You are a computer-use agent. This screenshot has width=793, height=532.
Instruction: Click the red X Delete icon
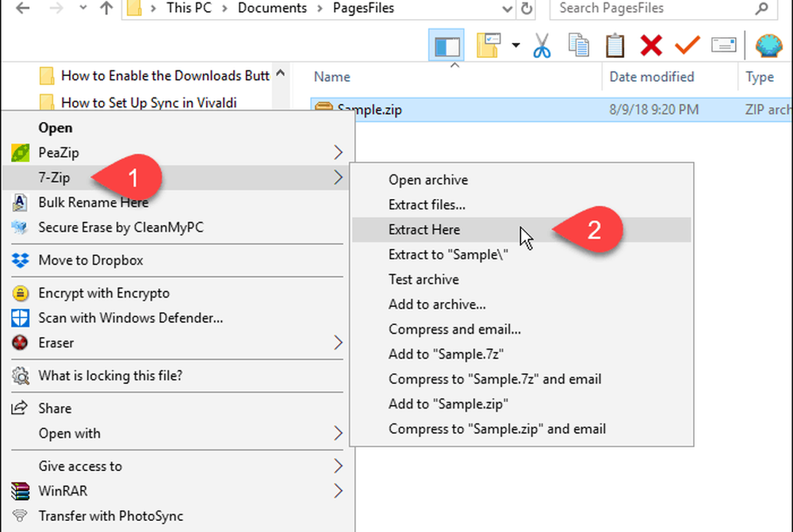651,45
